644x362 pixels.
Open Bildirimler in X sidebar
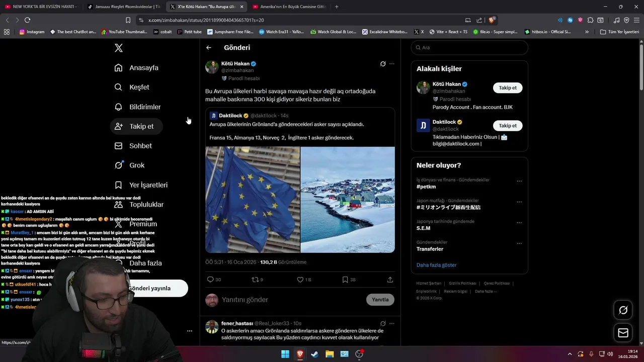pyautogui.click(x=138, y=107)
